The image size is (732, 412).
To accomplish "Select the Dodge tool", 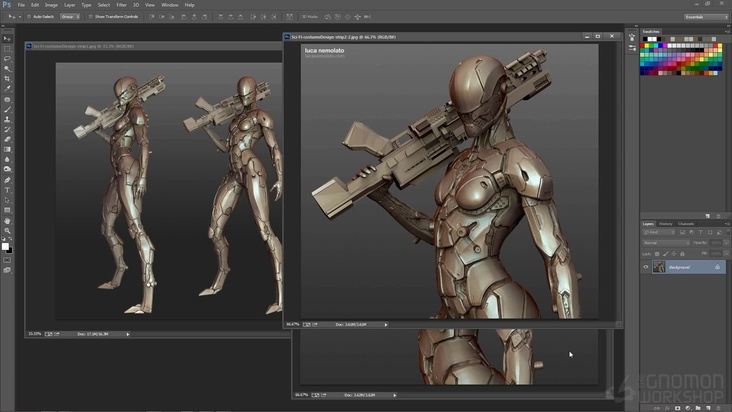I will 7,169.
